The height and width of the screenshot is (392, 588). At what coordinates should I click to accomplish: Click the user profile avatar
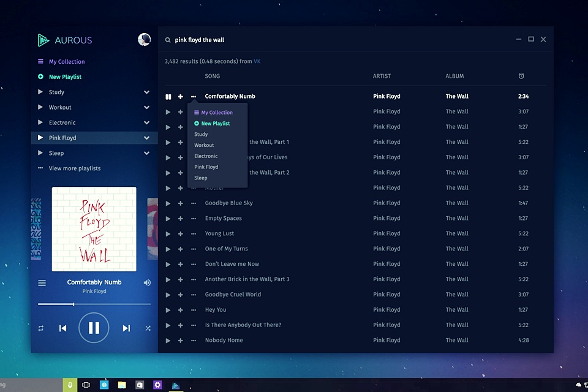coord(144,40)
